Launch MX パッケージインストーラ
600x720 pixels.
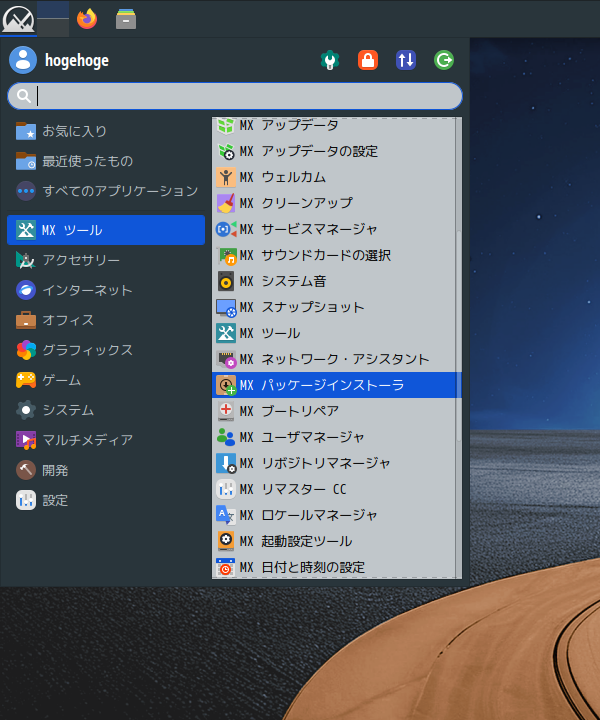336,385
